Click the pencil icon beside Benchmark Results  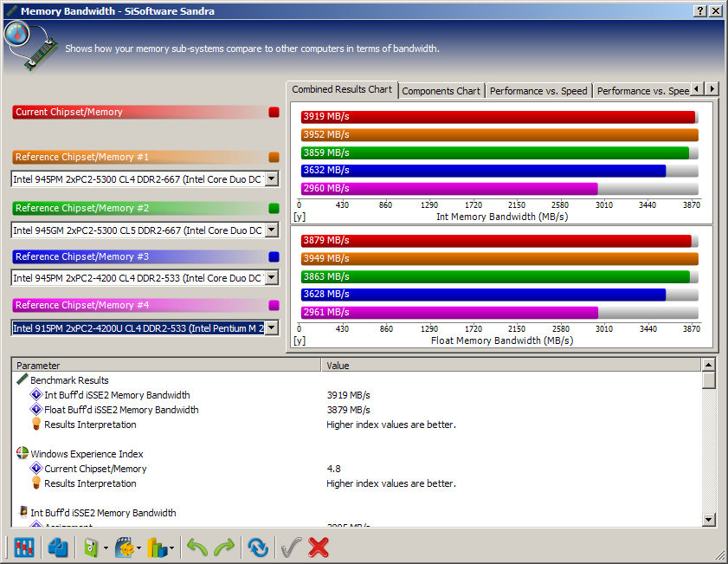tap(22, 379)
